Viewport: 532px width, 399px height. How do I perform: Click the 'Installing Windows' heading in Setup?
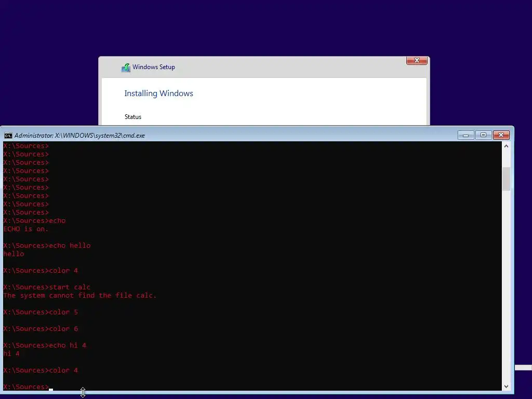coord(158,94)
